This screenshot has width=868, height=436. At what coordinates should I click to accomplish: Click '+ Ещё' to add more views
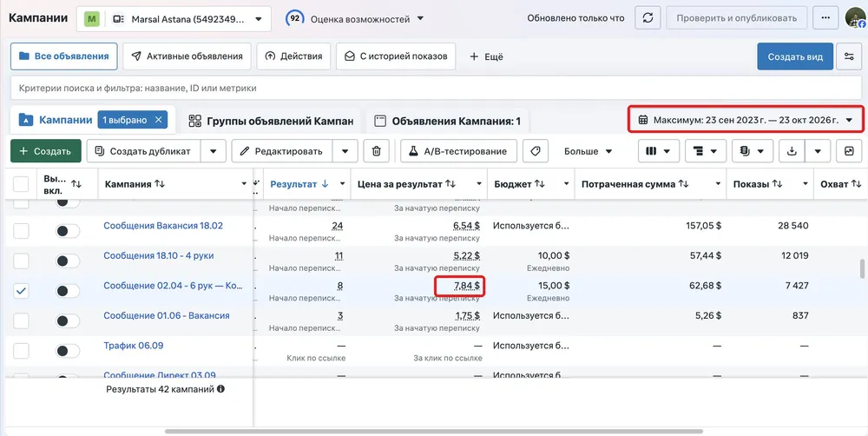pyautogui.click(x=487, y=56)
